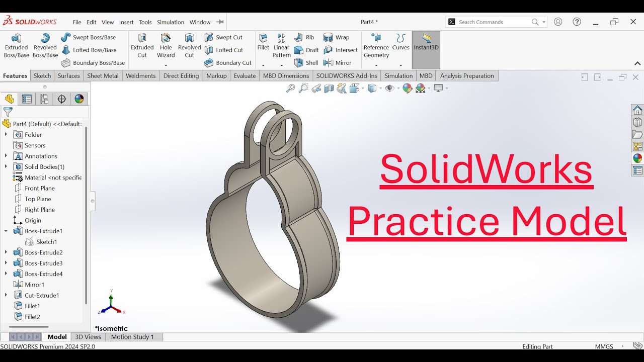The height and width of the screenshot is (362, 644).
Task: Select the Front Plane item
Action: coord(34,188)
